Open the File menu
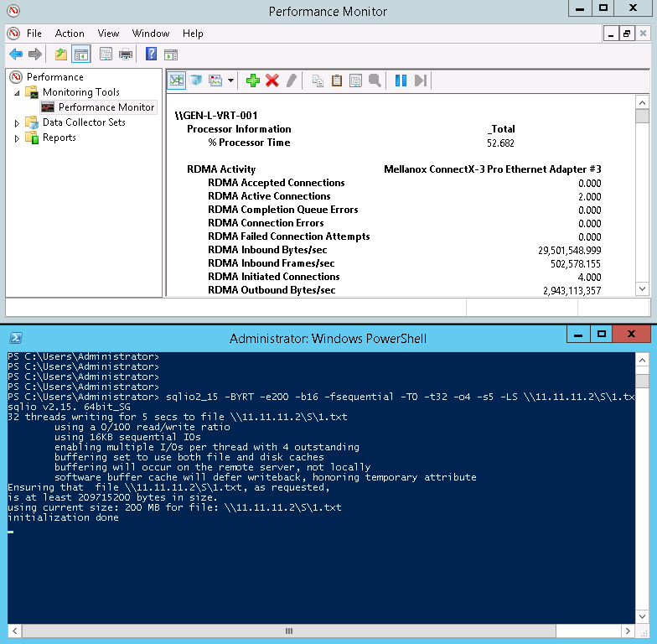 click(x=34, y=34)
